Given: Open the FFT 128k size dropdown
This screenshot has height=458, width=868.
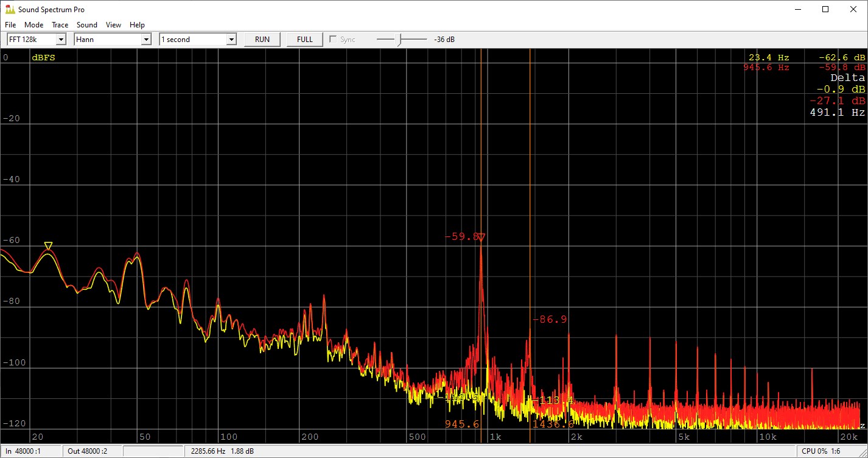Looking at the screenshot, I should click(60, 38).
